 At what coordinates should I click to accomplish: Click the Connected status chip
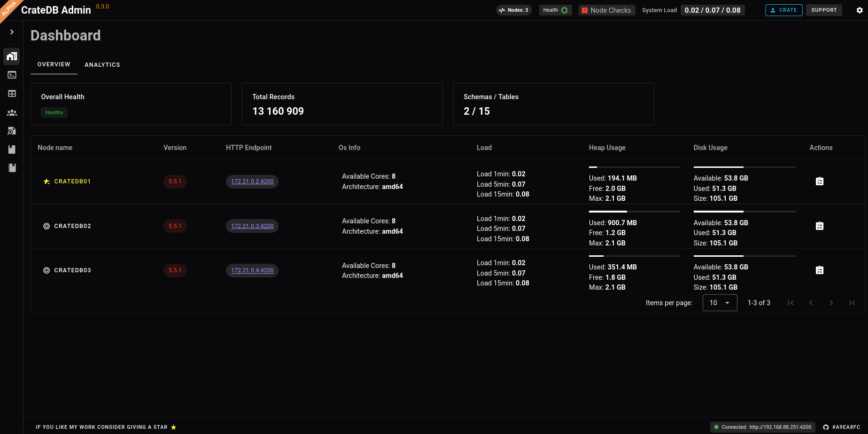762,427
